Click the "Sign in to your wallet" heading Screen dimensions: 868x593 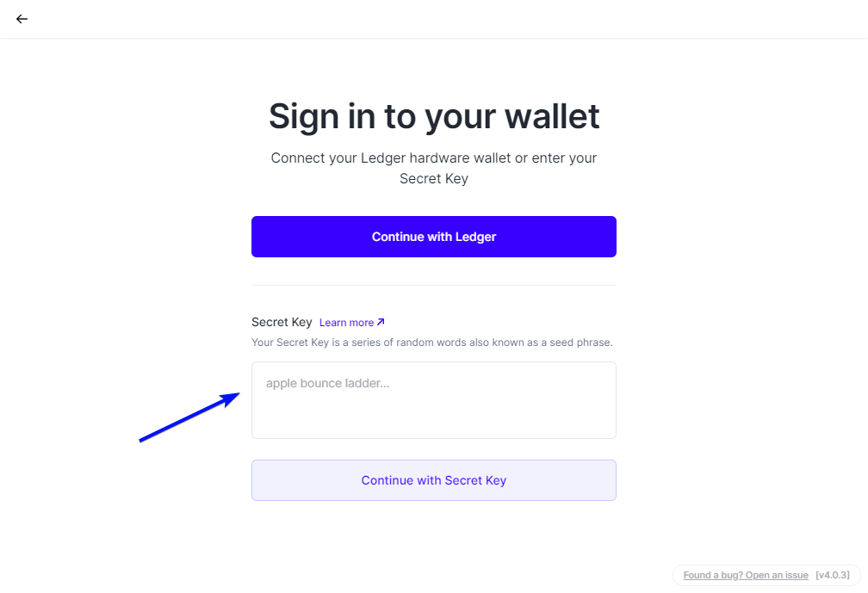point(434,116)
